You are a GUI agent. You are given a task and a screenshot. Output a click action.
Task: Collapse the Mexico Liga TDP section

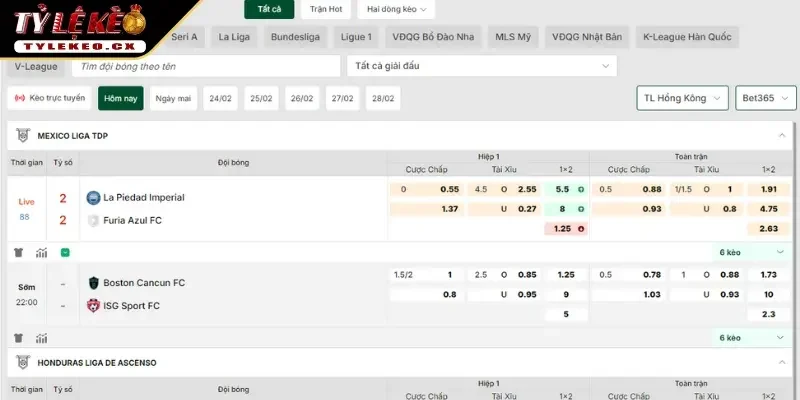click(781, 135)
